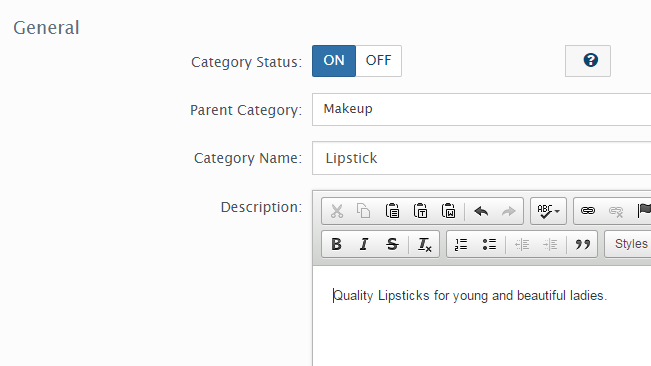This screenshot has width=651, height=366.
Task: Click the Category Name field with Lipstick
Action: tap(482, 158)
